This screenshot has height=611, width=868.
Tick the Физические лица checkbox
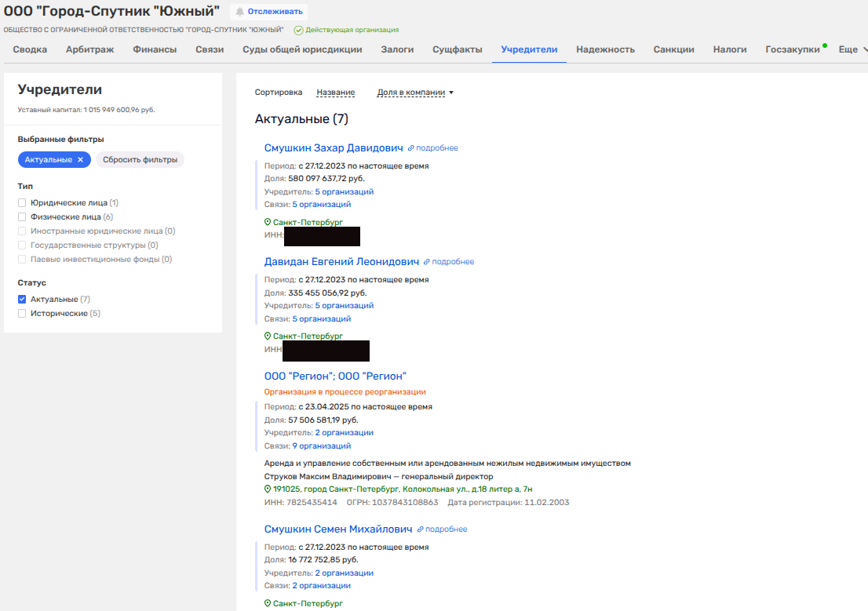pos(22,217)
